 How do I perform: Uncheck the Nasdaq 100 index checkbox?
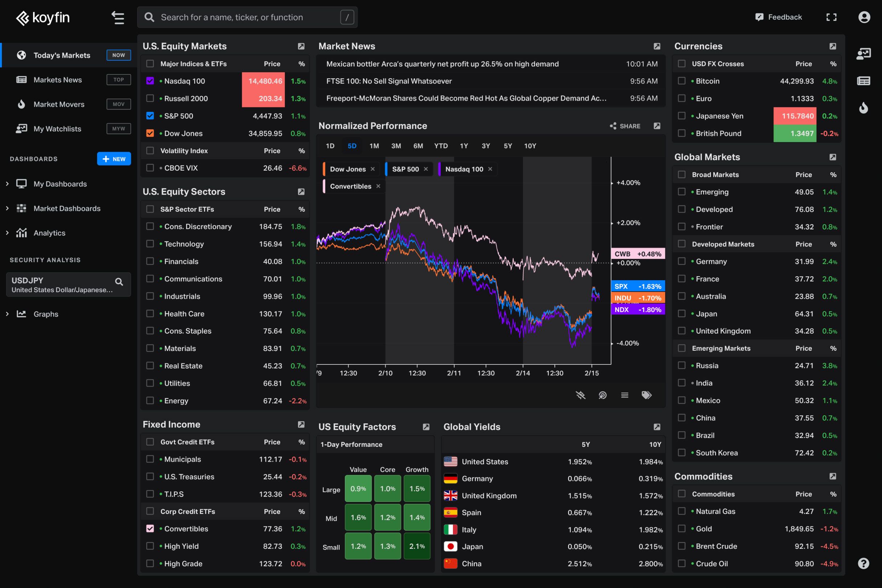(x=150, y=81)
